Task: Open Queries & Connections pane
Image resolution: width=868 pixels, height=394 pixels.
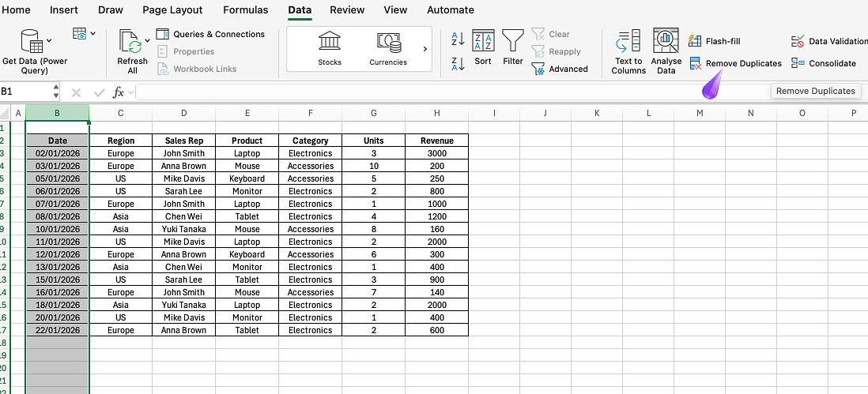Action: point(210,34)
